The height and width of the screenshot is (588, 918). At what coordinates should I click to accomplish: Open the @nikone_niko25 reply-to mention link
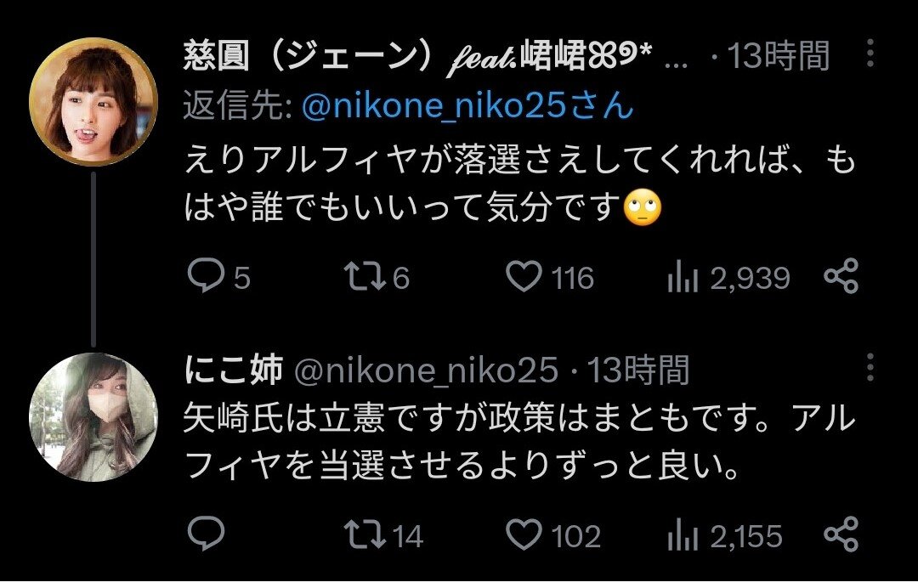click(467, 106)
